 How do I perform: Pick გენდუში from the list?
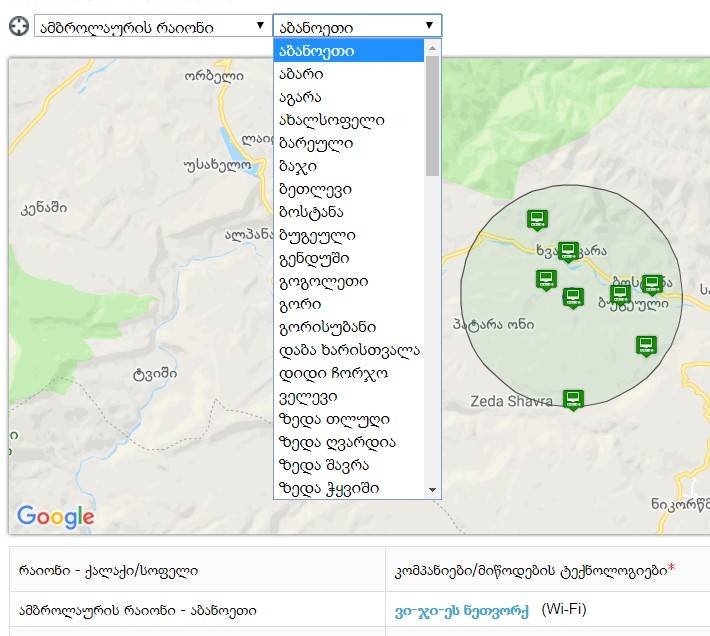pyautogui.click(x=349, y=258)
